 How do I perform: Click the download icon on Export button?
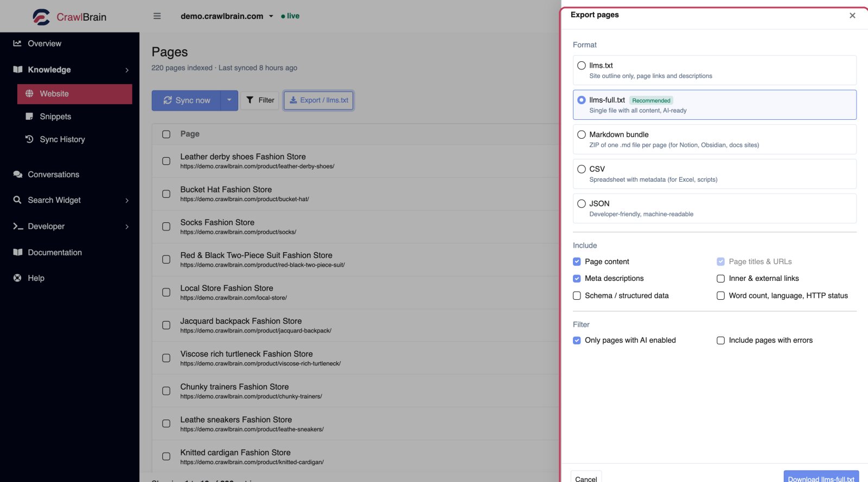tap(293, 100)
